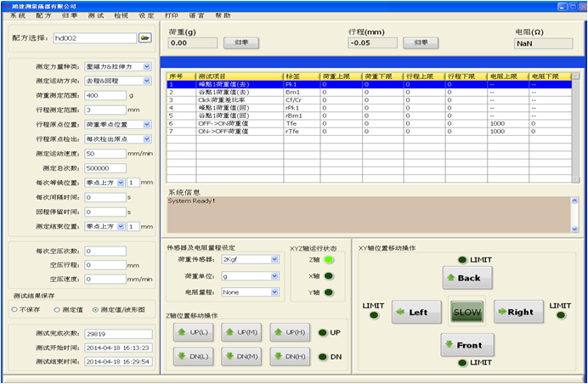Screen dimensions: 588x384
Task: Expand the 测定运动方向 dropdown
Action: coord(147,81)
